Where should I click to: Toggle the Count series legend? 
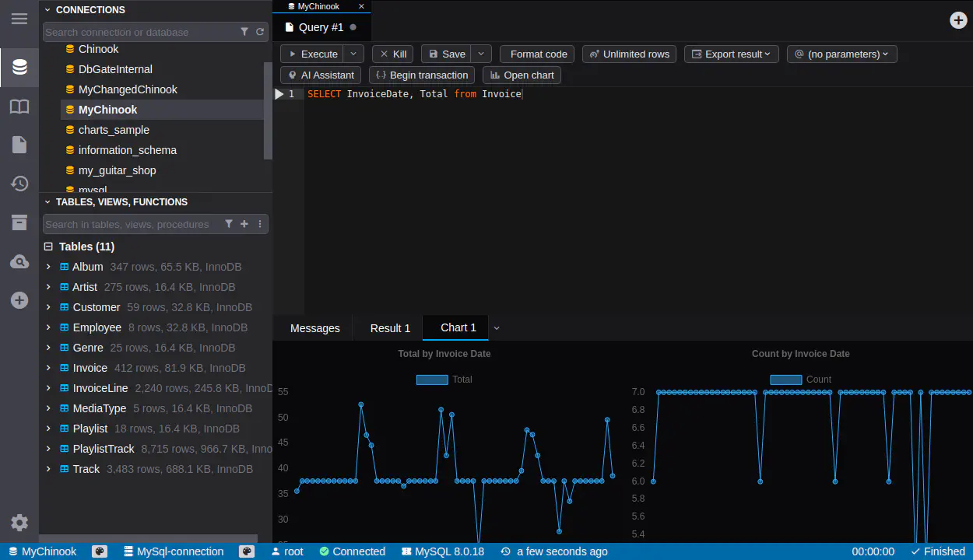785,380
